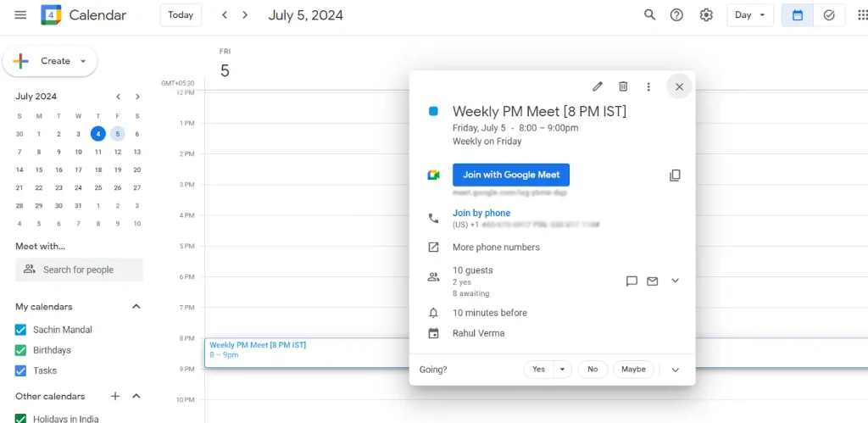Click the July 5, 2024 date title
The height and width of the screenshot is (423, 868).
(305, 15)
